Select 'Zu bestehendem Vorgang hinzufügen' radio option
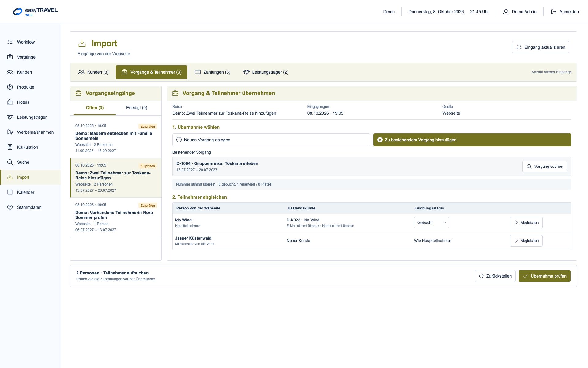The height and width of the screenshot is (368, 588). click(472, 140)
